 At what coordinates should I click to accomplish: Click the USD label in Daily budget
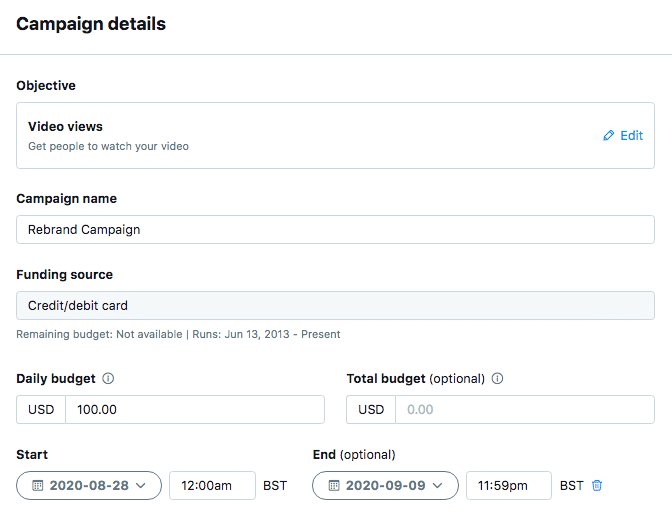point(41,409)
